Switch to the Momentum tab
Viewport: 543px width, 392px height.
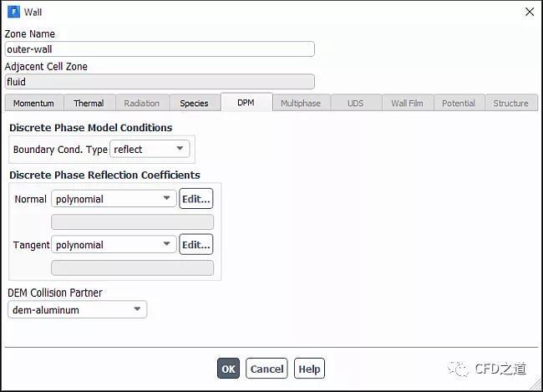pyautogui.click(x=33, y=103)
